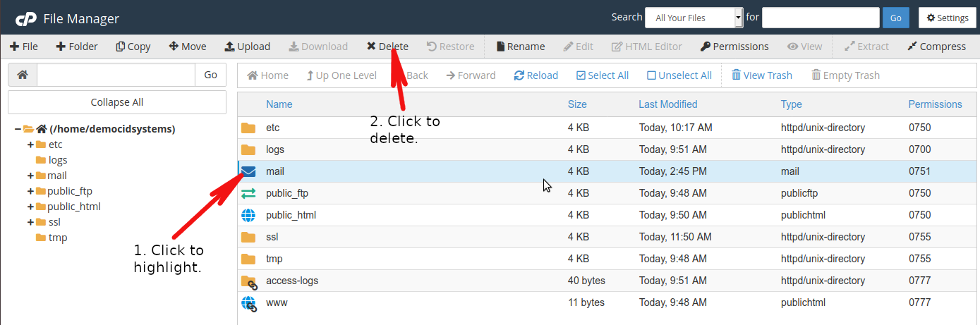
Task: Click the public_html globe icon in list
Action: [x=248, y=215]
